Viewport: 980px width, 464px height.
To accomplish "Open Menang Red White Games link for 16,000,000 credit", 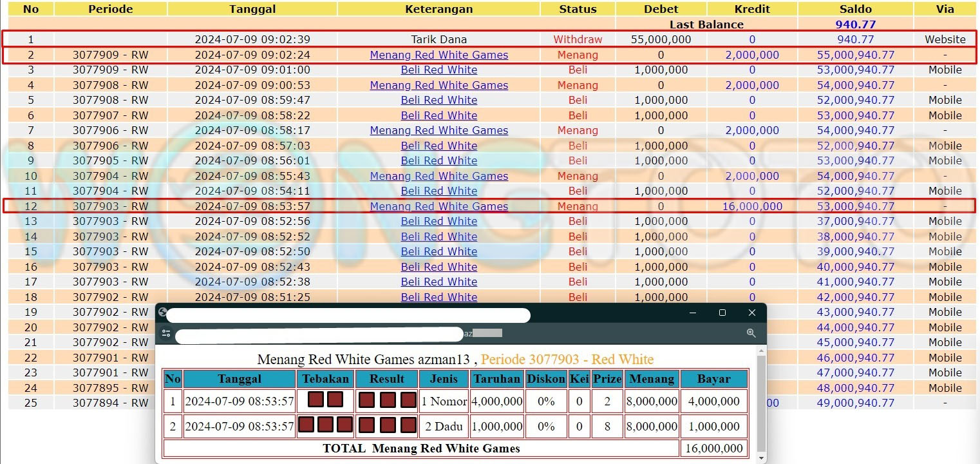I will pos(438,207).
